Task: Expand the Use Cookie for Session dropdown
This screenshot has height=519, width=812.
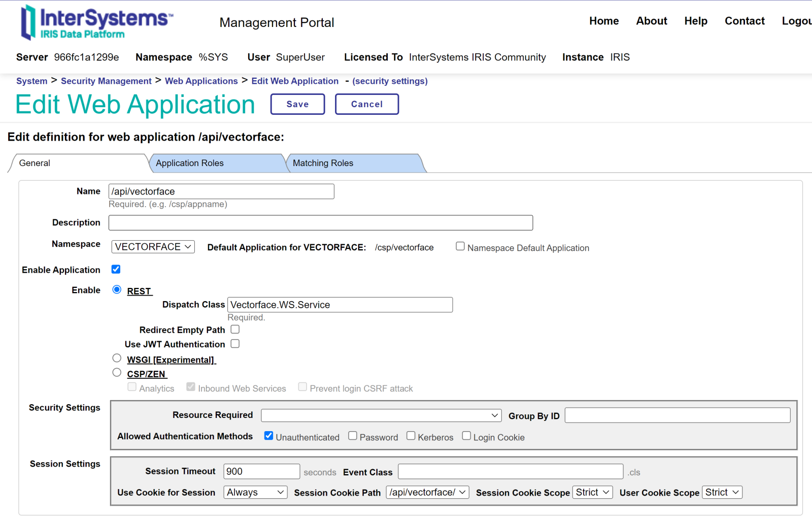Action: coord(255,492)
